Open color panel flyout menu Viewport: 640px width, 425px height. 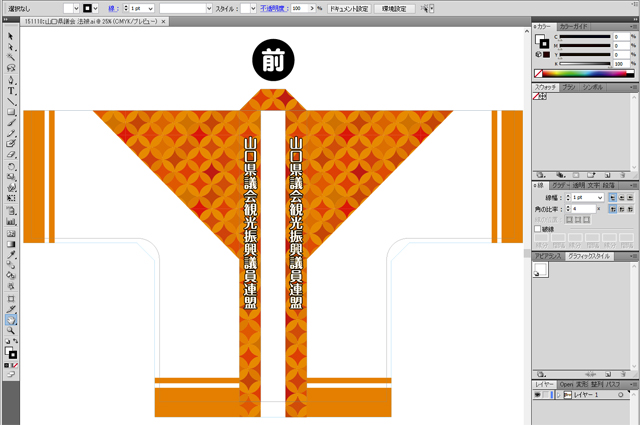(634, 27)
